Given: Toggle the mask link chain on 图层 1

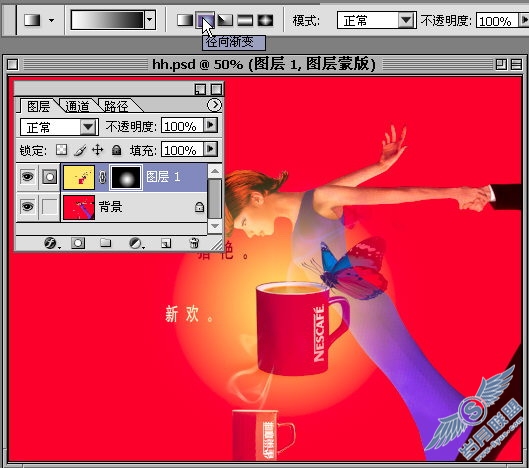Looking at the screenshot, I should click(103, 177).
